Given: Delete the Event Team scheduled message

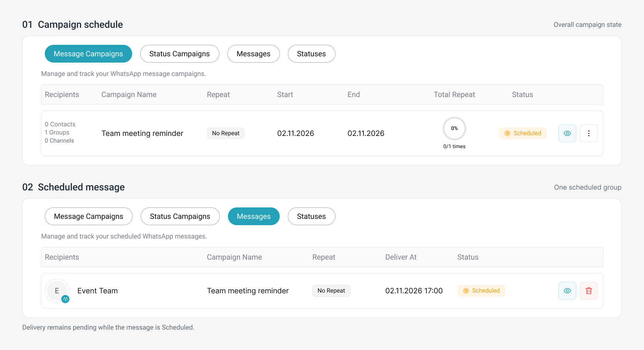Looking at the screenshot, I should pyautogui.click(x=588, y=291).
